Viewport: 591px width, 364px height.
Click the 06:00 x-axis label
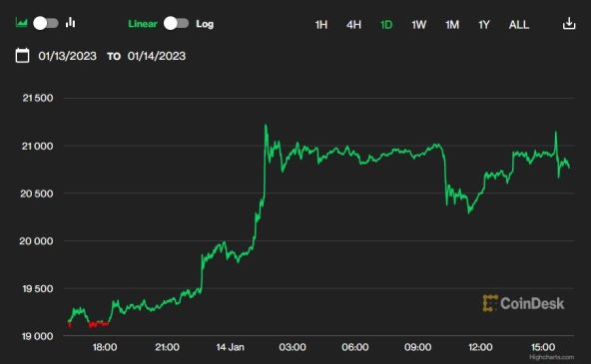(355, 347)
